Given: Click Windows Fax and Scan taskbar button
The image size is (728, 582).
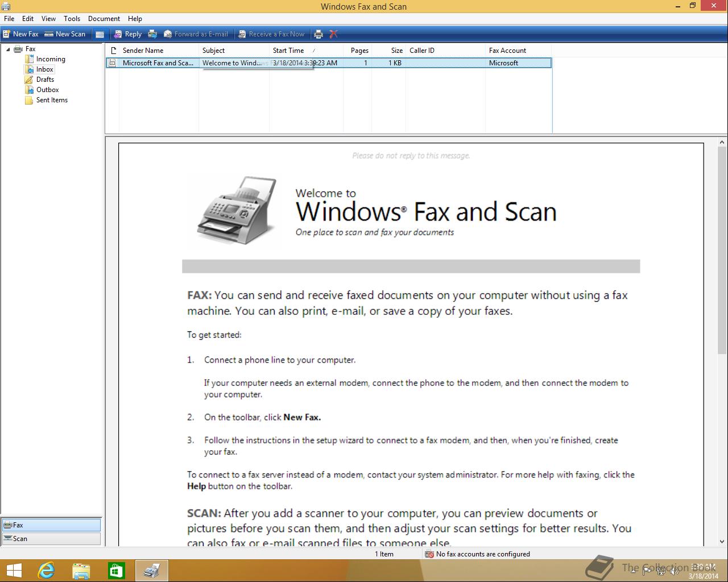Looking at the screenshot, I should point(152,571).
